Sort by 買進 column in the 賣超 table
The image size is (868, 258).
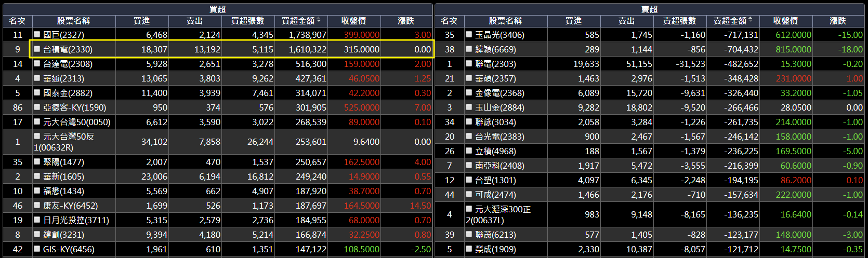point(573,21)
